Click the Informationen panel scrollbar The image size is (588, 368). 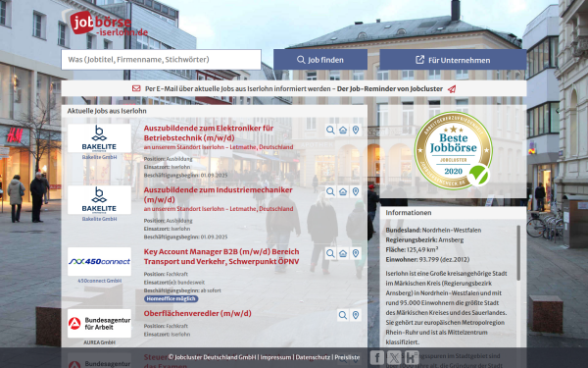click(518, 252)
